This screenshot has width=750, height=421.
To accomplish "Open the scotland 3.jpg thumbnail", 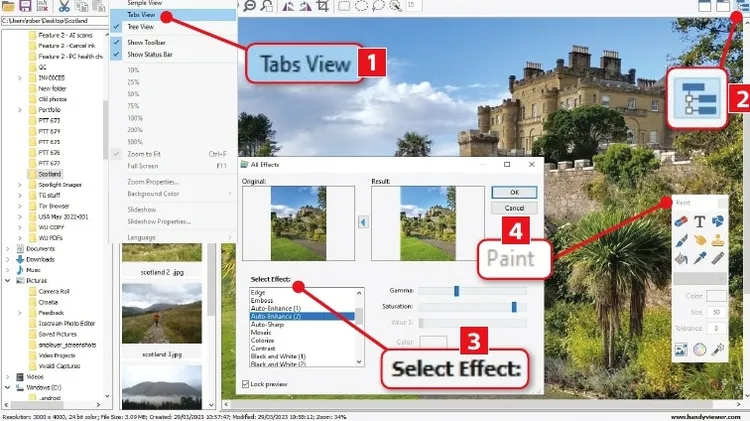I will (x=162, y=313).
